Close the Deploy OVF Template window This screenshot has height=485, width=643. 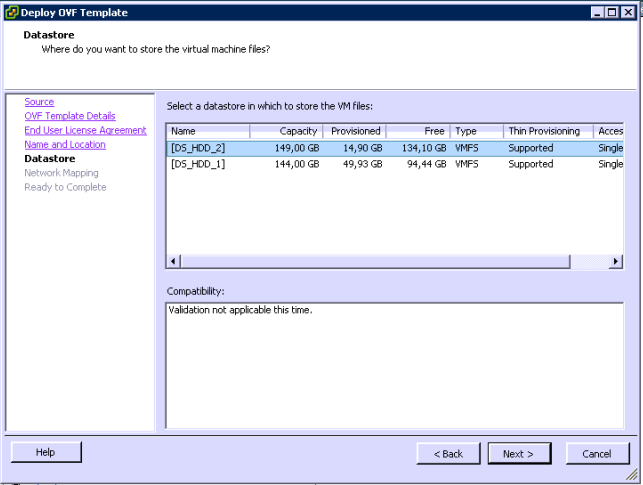click(628, 11)
